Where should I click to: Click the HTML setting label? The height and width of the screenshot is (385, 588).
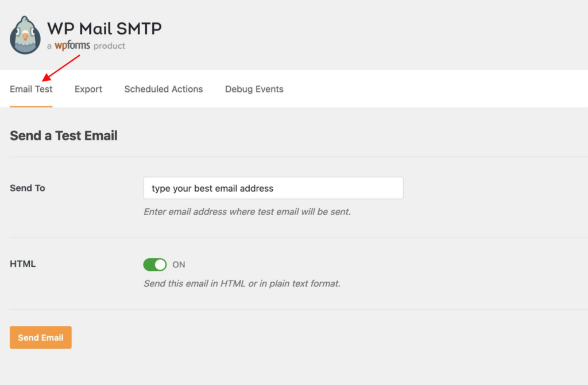(x=23, y=264)
